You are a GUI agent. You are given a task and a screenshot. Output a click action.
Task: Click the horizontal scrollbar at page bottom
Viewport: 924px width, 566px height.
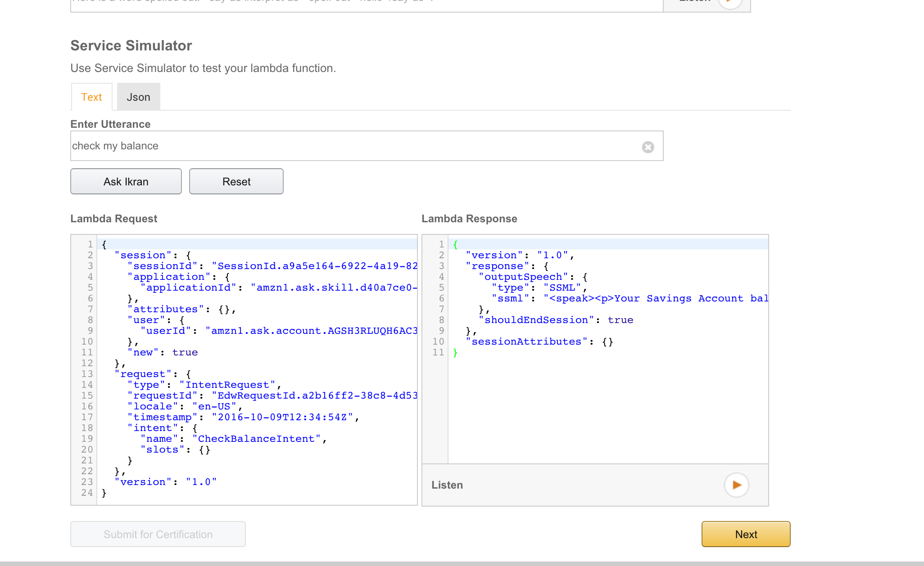tap(462, 563)
